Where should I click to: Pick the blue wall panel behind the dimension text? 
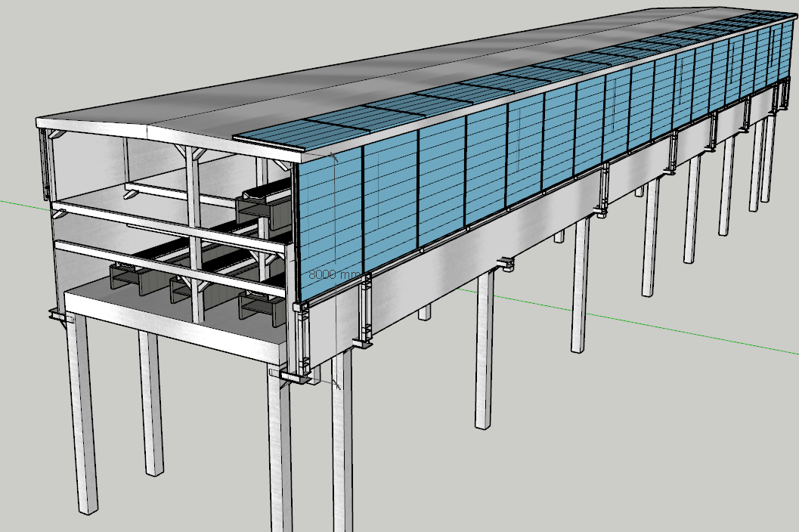pos(331,227)
